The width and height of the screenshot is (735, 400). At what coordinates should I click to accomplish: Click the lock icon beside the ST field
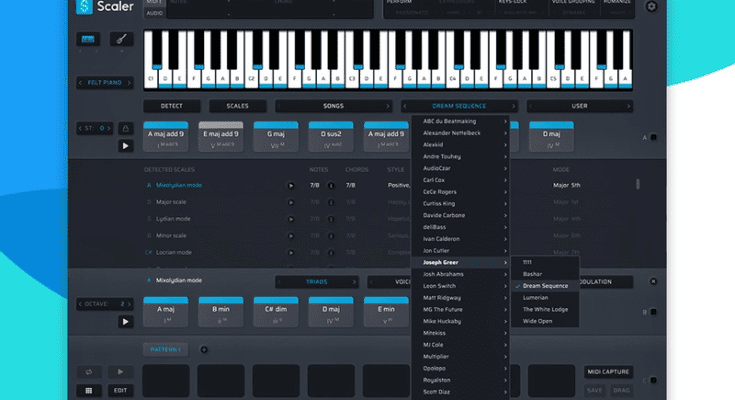126,128
